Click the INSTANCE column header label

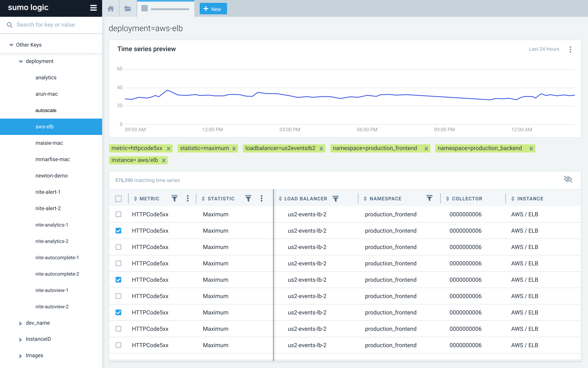tap(530, 199)
